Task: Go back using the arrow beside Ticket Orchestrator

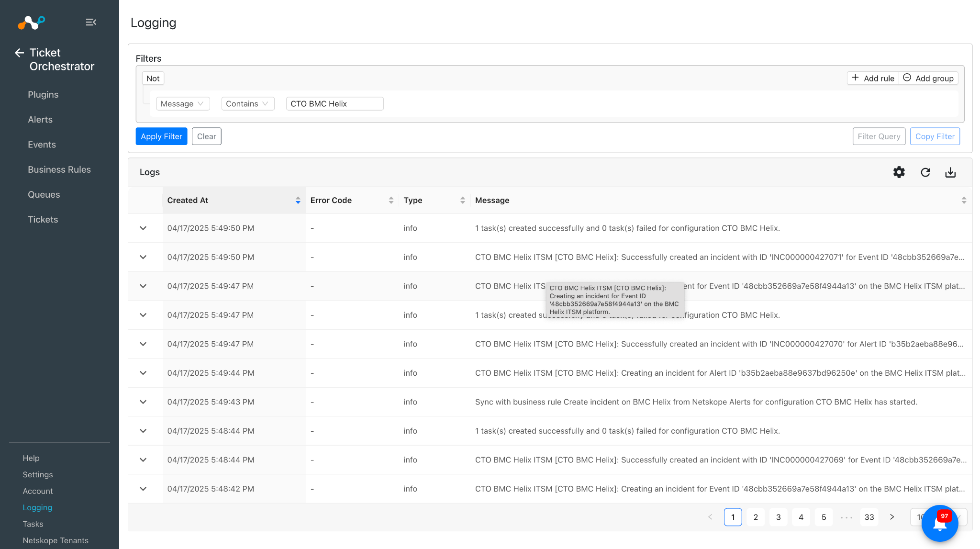Action: point(19,53)
